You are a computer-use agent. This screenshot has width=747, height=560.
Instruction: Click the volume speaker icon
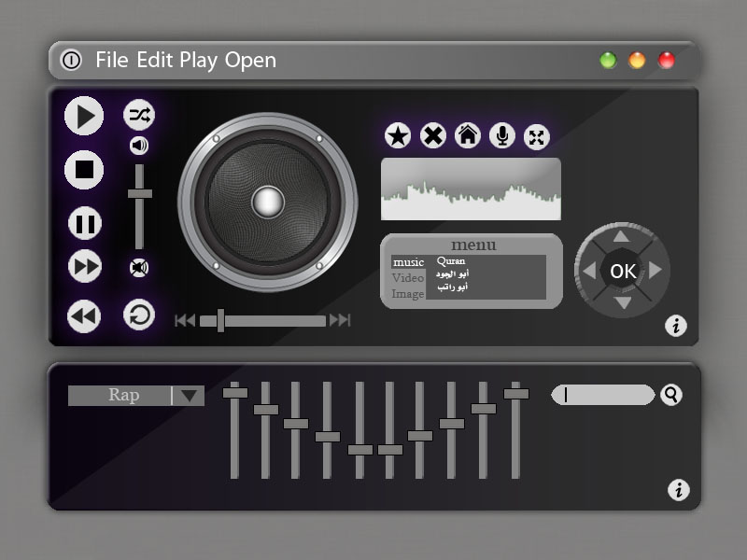coord(139,146)
